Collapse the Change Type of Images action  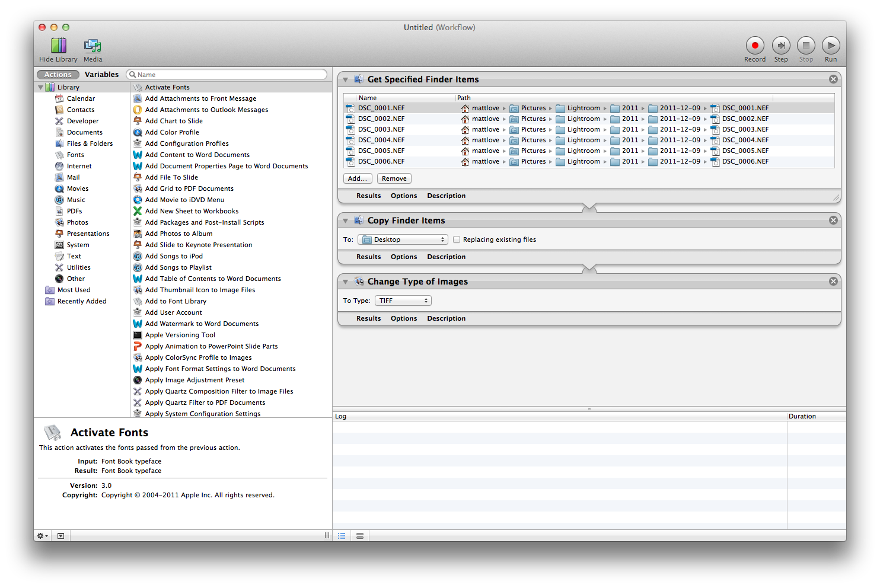click(345, 282)
